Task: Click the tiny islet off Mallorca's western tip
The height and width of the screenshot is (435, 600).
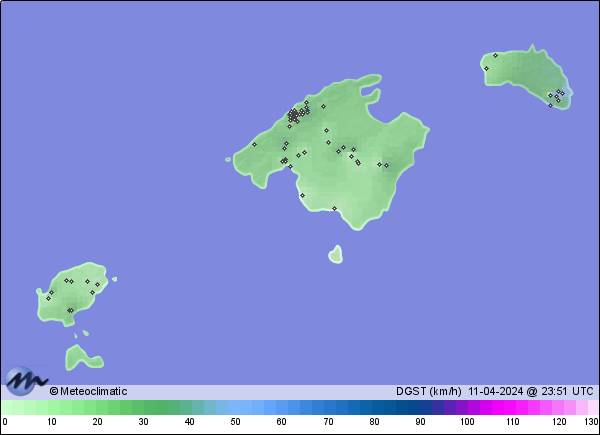Action: pyautogui.click(x=228, y=160)
